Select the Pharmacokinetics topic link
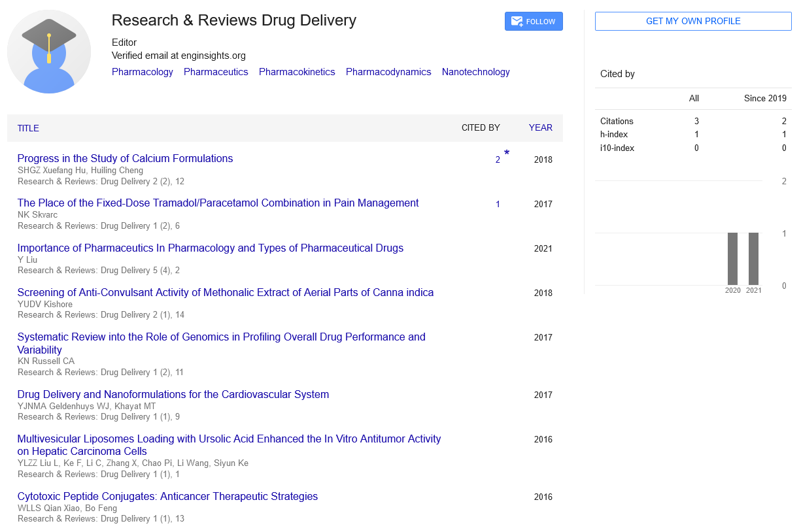 point(297,72)
